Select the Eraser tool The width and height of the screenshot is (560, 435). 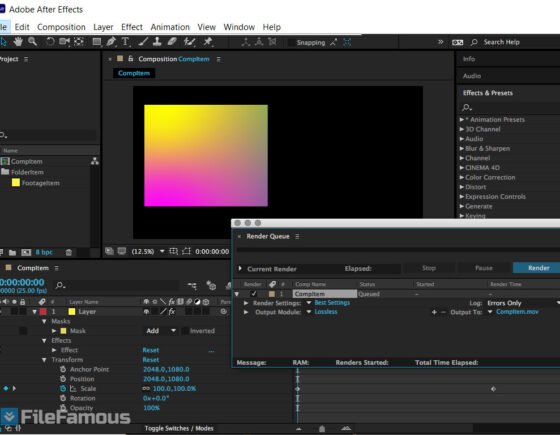[172, 42]
